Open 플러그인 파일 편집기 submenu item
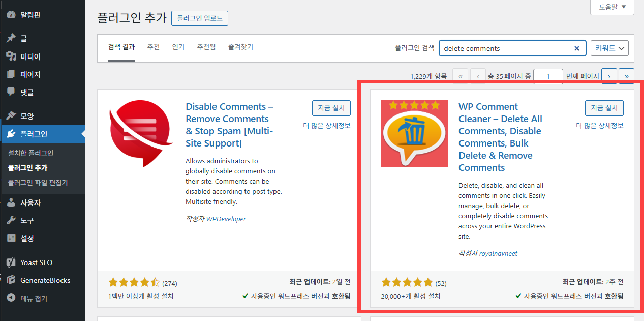Viewport: 644px width, 321px height. click(x=38, y=183)
